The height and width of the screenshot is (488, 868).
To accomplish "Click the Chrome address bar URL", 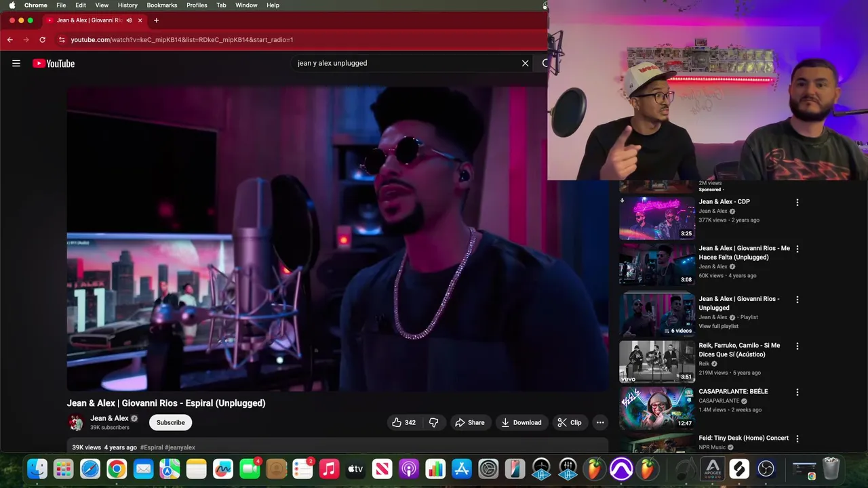I will point(182,39).
